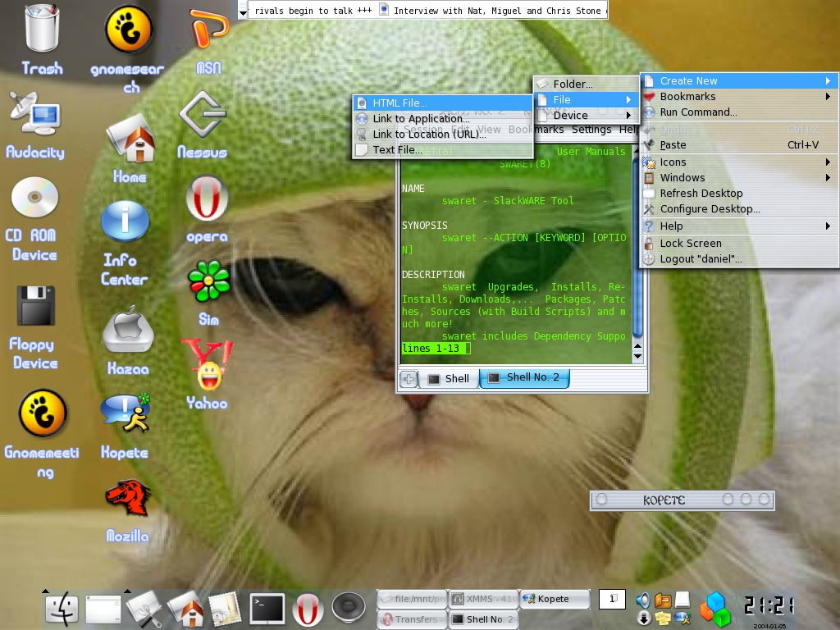
Task: Select HTML File... menu entry
Action: pos(442,103)
